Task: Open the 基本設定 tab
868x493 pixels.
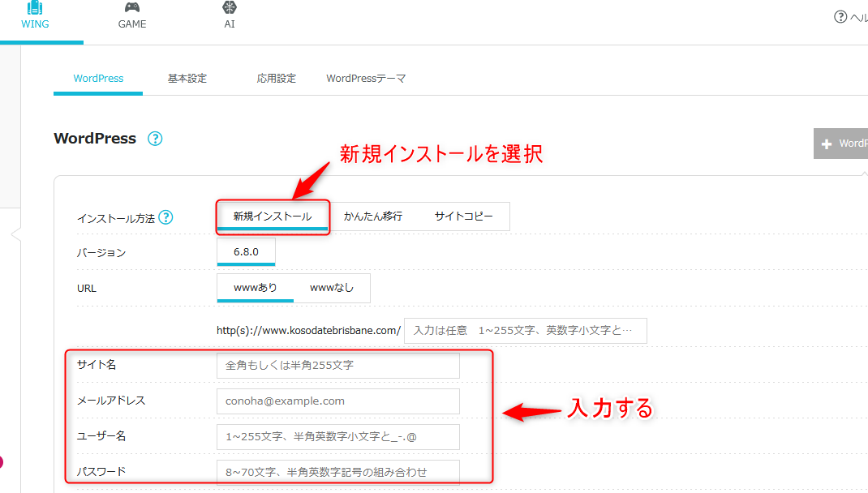Action: point(187,79)
